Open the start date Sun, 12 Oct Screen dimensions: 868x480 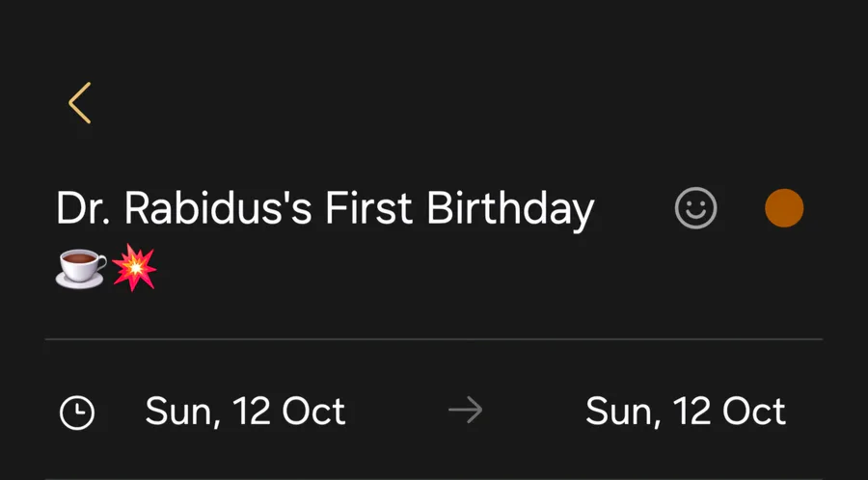tap(245, 412)
